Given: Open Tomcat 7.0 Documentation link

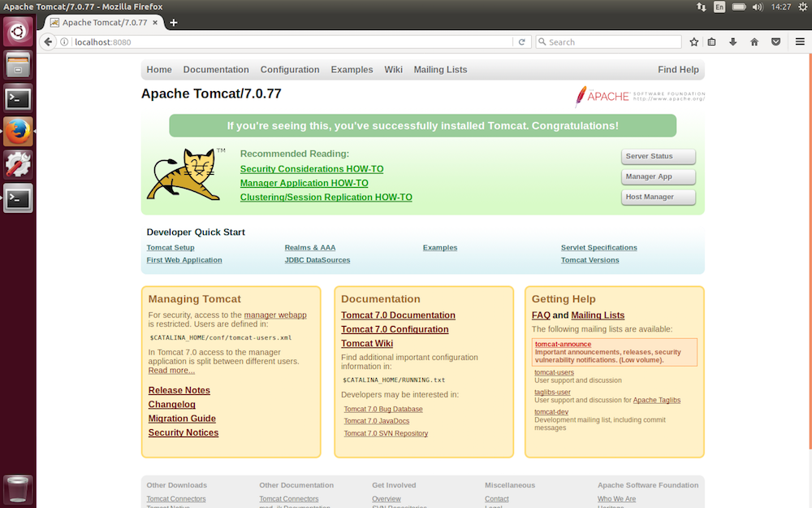Looking at the screenshot, I should (x=398, y=315).
